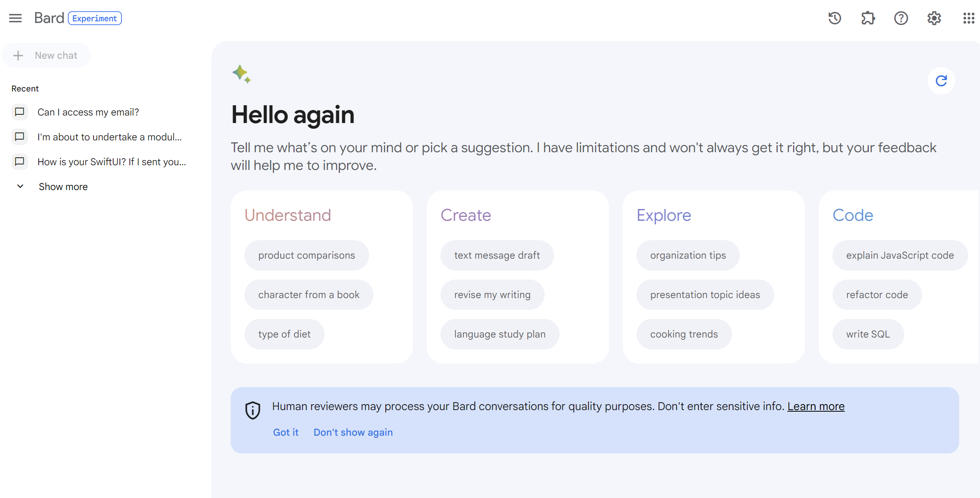Screen dimensions: 980x498
Task: Pick the 'revise my writing' suggestion
Action: coord(492,295)
